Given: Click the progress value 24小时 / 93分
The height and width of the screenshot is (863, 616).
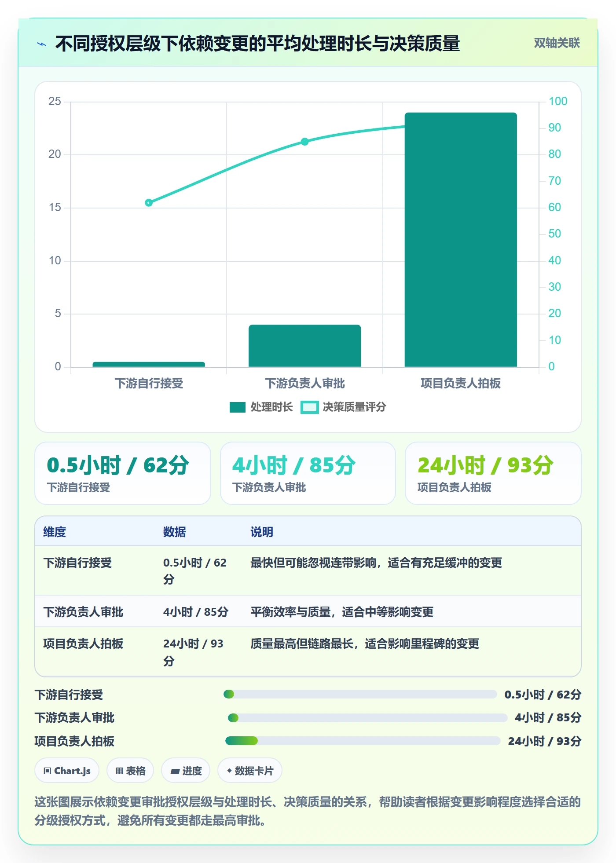Looking at the screenshot, I should click(545, 741).
